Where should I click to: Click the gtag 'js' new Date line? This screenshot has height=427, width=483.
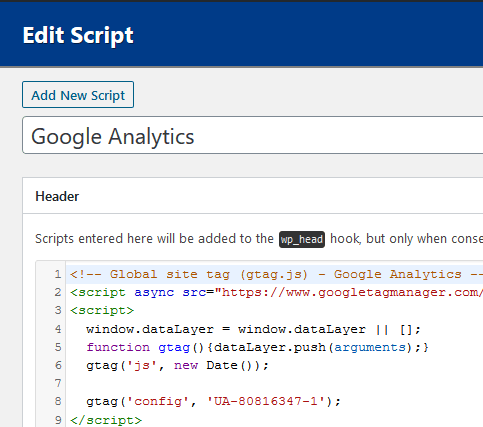coord(177,365)
